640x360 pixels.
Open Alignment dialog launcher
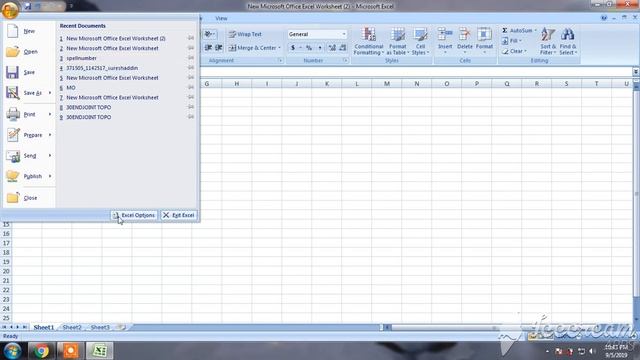point(280,60)
